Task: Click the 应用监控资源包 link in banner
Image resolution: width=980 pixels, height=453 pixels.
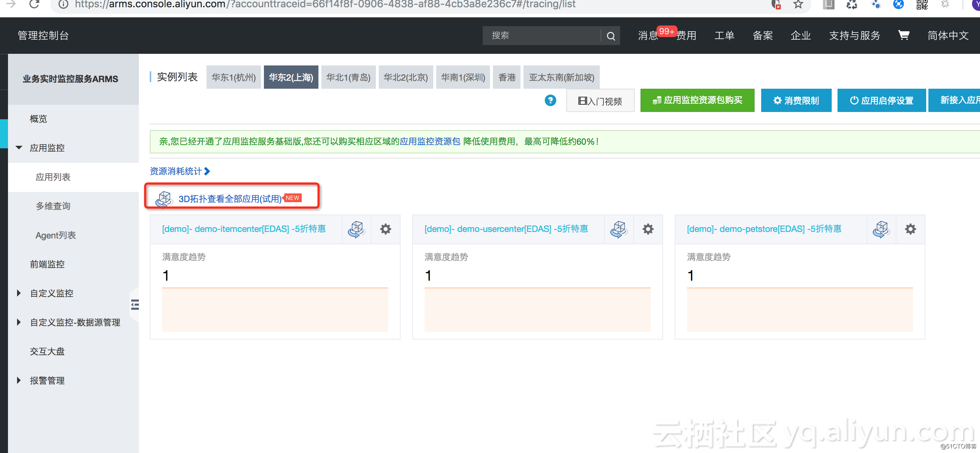Action: coord(430,141)
